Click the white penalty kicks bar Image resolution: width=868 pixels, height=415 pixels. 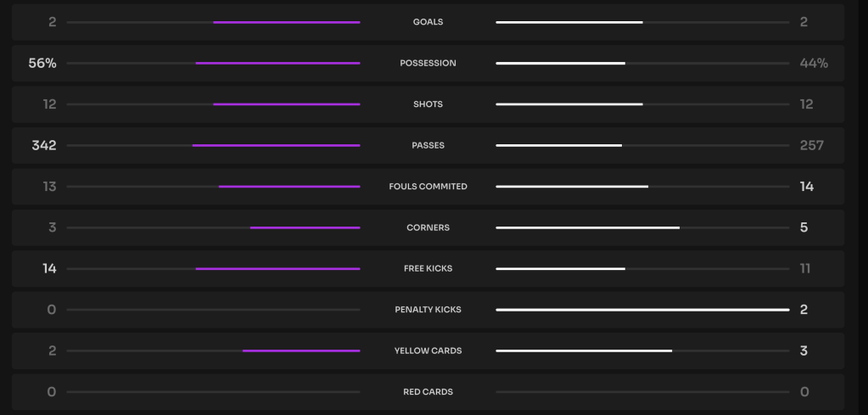tap(642, 310)
